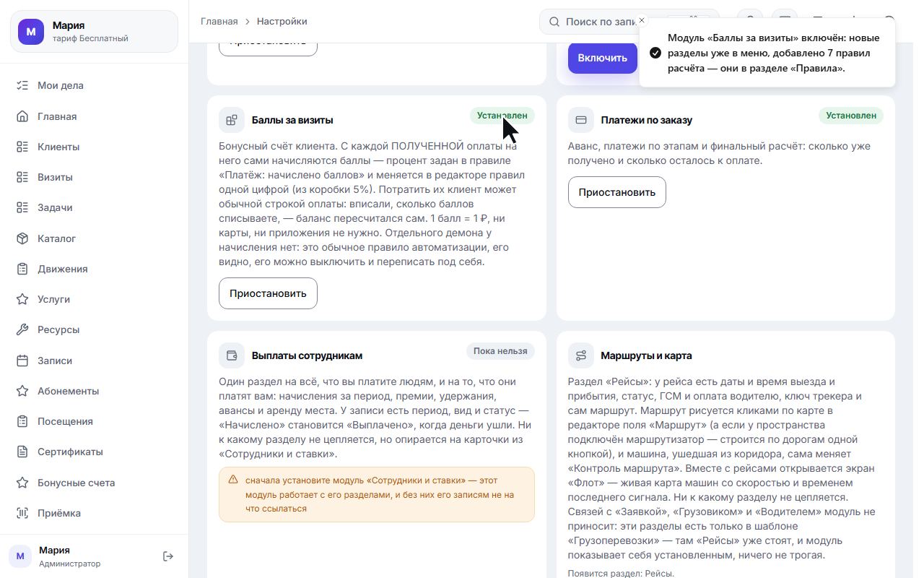924x578 pixels.
Task: Click the Приёмка barcode icon
Action: 22,513
